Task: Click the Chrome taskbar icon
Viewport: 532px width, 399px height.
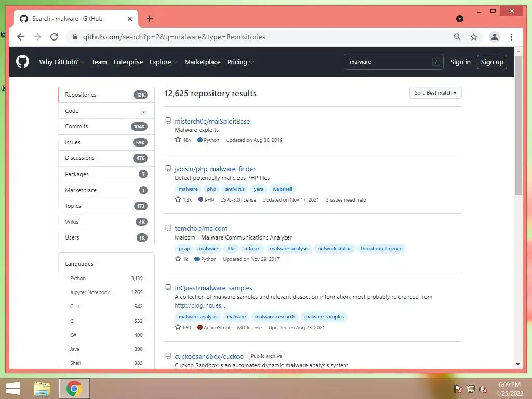Action: pos(74,389)
